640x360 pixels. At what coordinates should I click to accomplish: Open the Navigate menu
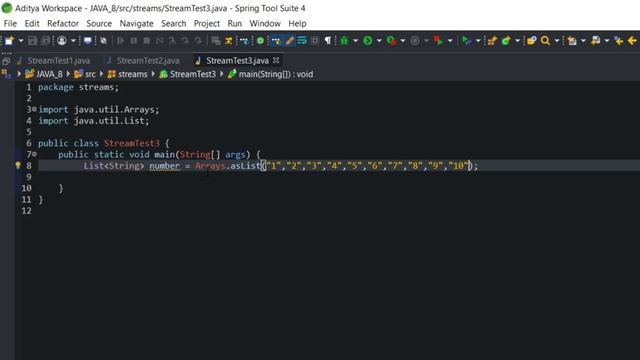136,24
